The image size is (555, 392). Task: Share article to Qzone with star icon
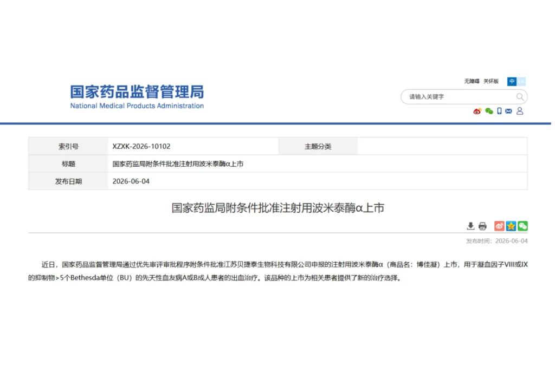tap(511, 226)
